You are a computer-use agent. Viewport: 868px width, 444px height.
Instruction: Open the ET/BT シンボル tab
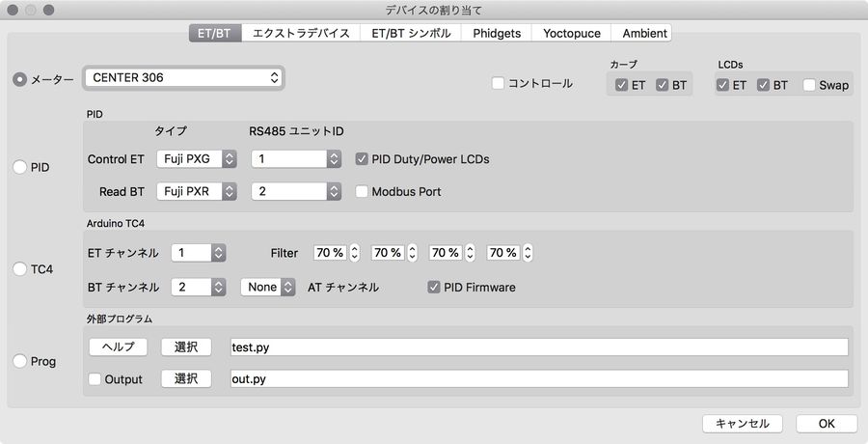[x=411, y=33]
